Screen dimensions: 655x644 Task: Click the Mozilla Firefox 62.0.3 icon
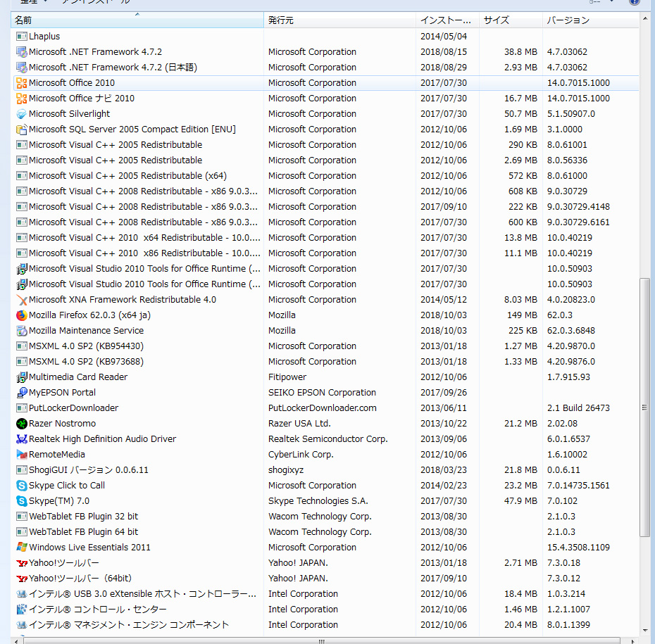tap(21, 315)
